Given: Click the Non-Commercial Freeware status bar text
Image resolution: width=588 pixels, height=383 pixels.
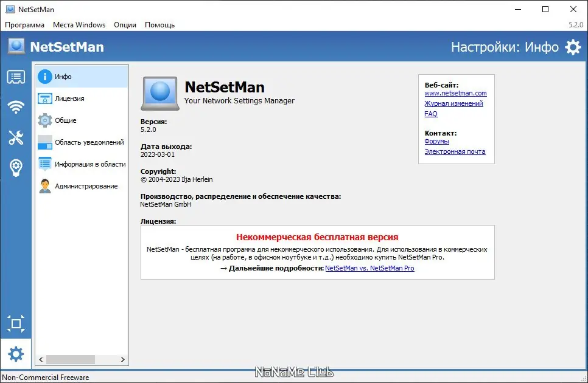Looking at the screenshot, I should (46, 378).
